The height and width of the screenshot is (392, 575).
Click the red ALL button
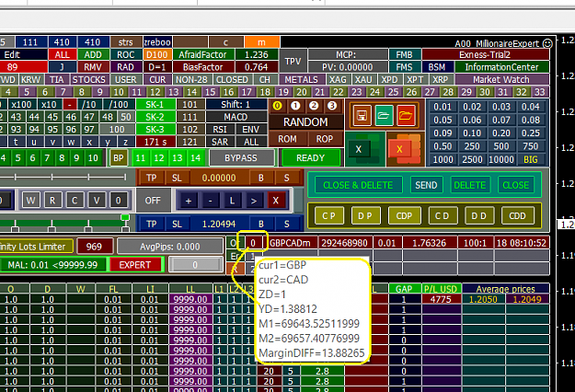click(x=62, y=54)
